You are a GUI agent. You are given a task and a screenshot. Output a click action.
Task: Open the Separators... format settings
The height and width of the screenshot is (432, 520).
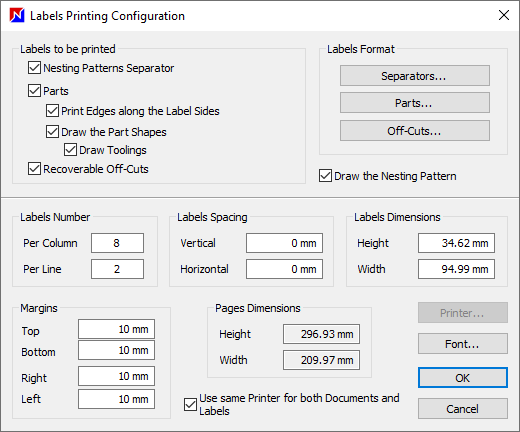[415, 76]
